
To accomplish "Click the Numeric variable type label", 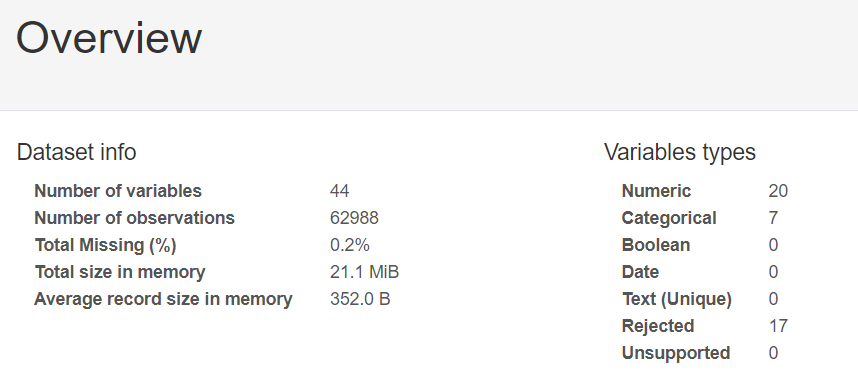I will [x=656, y=191].
